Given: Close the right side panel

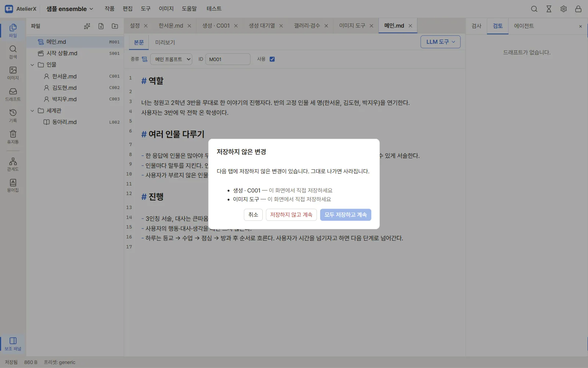Looking at the screenshot, I should (x=581, y=26).
